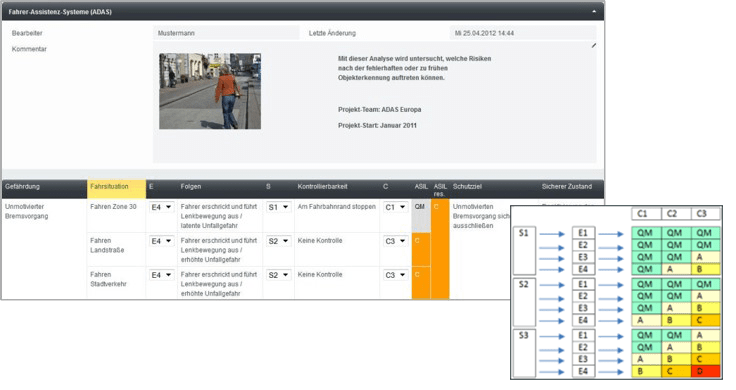Click the Schutzziel text 'Unmotivierten Bremsvorgang sicher ausschließen'
The width and height of the screenshot is (736, 390).
pyautogui.click(x=481, y=216)
